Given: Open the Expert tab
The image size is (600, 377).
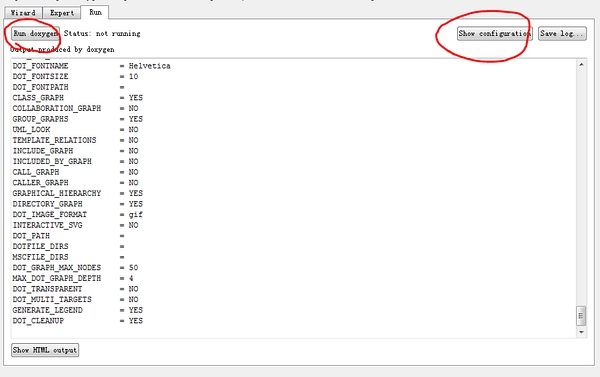Looking at the screenshot, I should click(62, 13).
